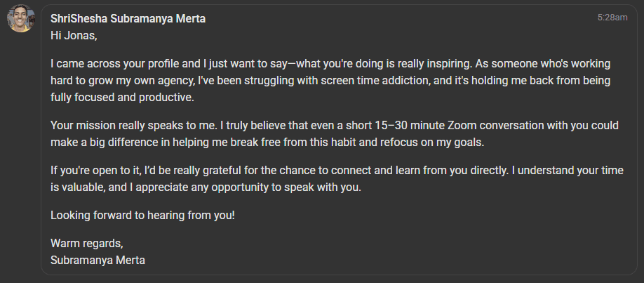The width and height of the screenshot is (644, 283).
Task: Click the words "fully focused and productive"
Action: coord(122,96)
